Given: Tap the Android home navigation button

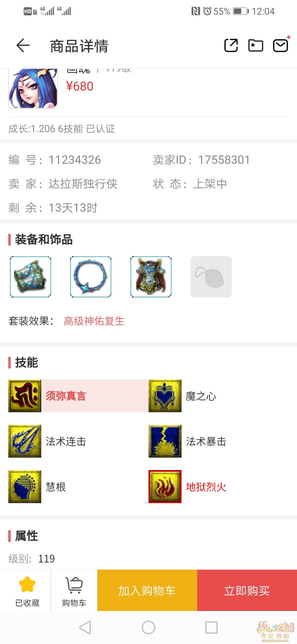Looking at the screenshot, I should [x=148, y=627].
